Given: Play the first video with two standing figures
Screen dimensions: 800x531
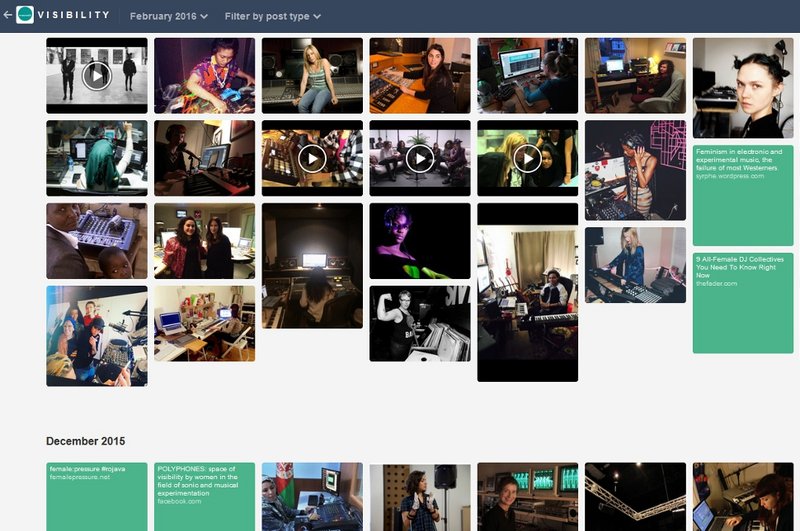Looking at the screenshot, I should [96, 76].
